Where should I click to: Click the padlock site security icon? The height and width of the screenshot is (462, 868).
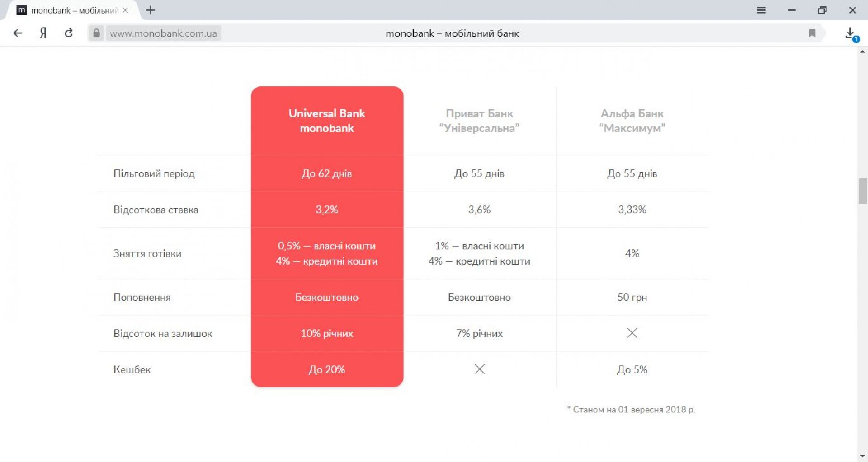[96, 33]
